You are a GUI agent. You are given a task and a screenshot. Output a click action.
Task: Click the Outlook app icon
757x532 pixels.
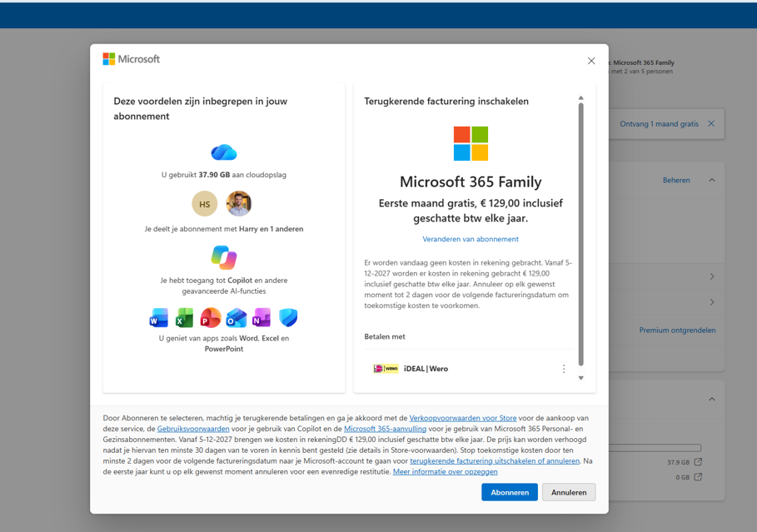(236, 318)
